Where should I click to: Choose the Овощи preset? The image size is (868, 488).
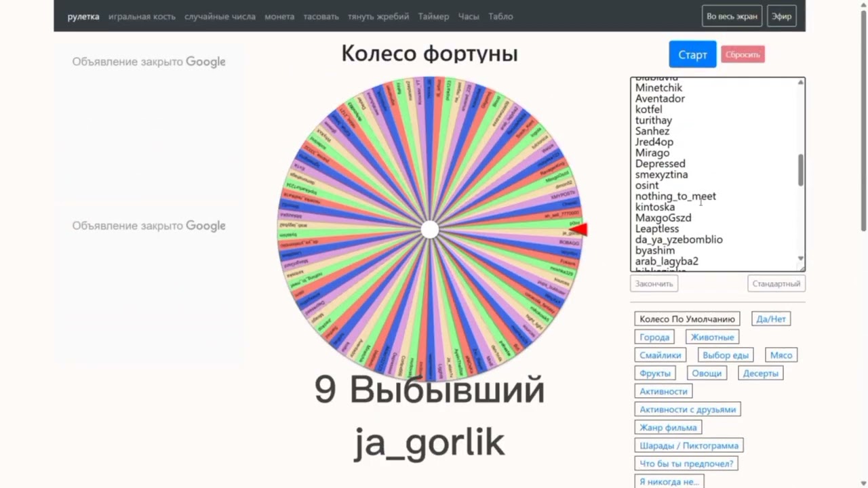pyautogui.click(x=707, y=373)
